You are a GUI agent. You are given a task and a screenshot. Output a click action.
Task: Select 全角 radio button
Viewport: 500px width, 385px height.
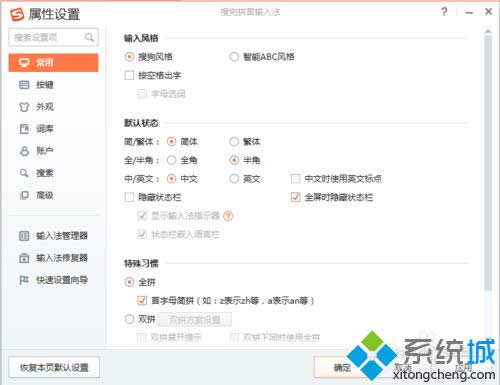(171, 160)
